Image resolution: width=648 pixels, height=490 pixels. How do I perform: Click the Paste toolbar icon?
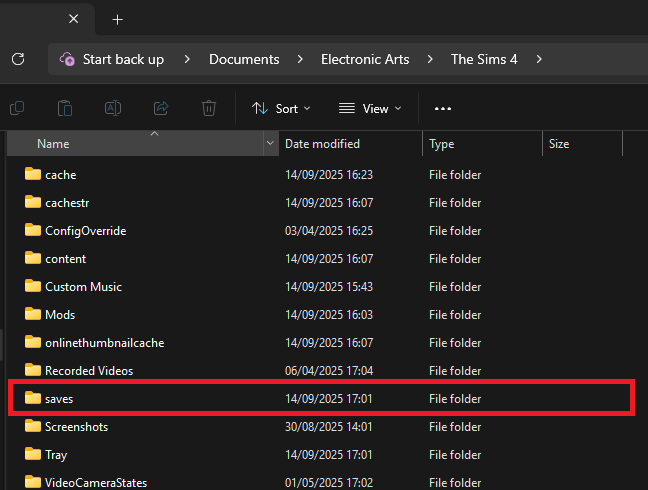(65, 108)
